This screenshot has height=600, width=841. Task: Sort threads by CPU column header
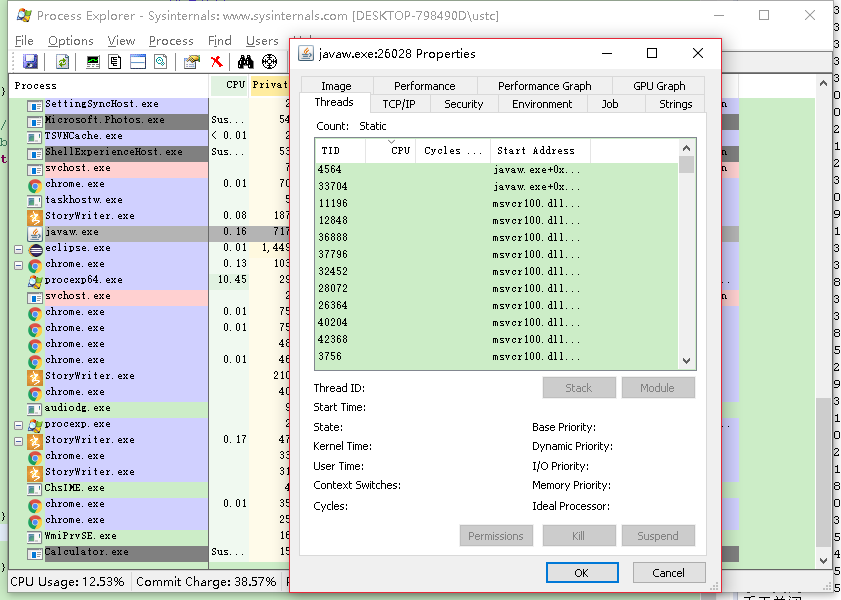[391, 151]
